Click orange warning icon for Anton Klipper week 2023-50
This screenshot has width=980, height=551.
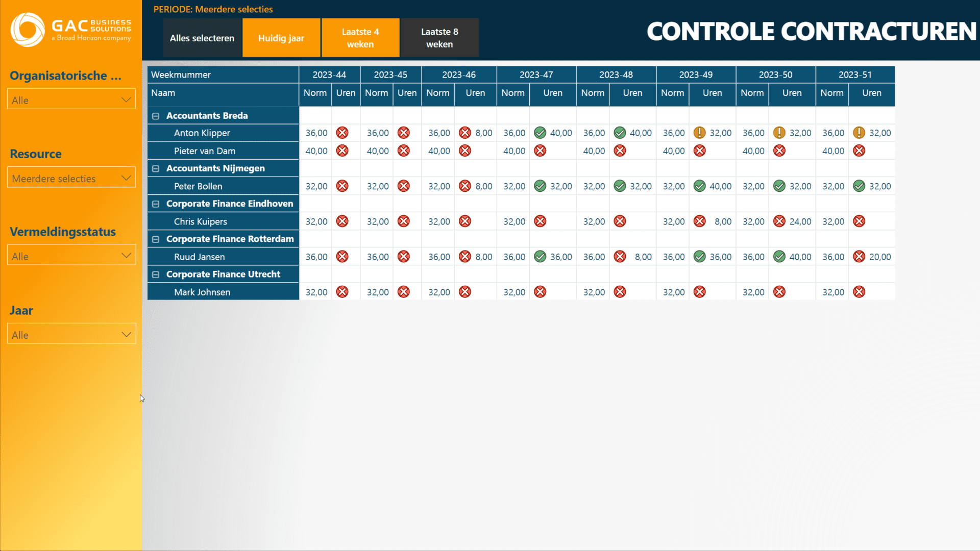[779, 133]
